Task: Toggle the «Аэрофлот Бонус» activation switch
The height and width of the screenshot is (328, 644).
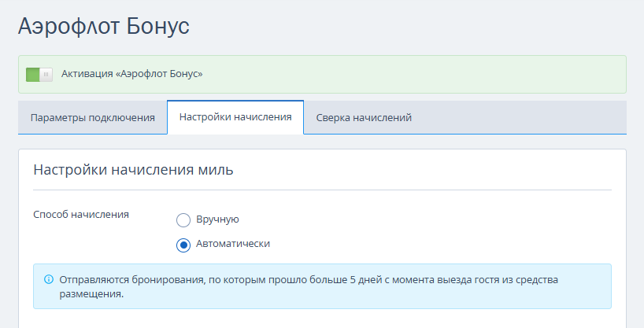Action: (x=39, y=74)
